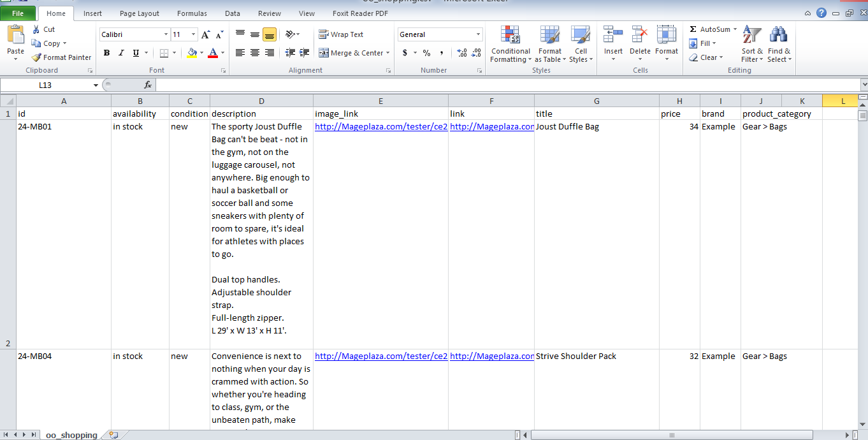868x440 pixels.
Task: Apply borders using the Borders icon
Action: (164, 53)
